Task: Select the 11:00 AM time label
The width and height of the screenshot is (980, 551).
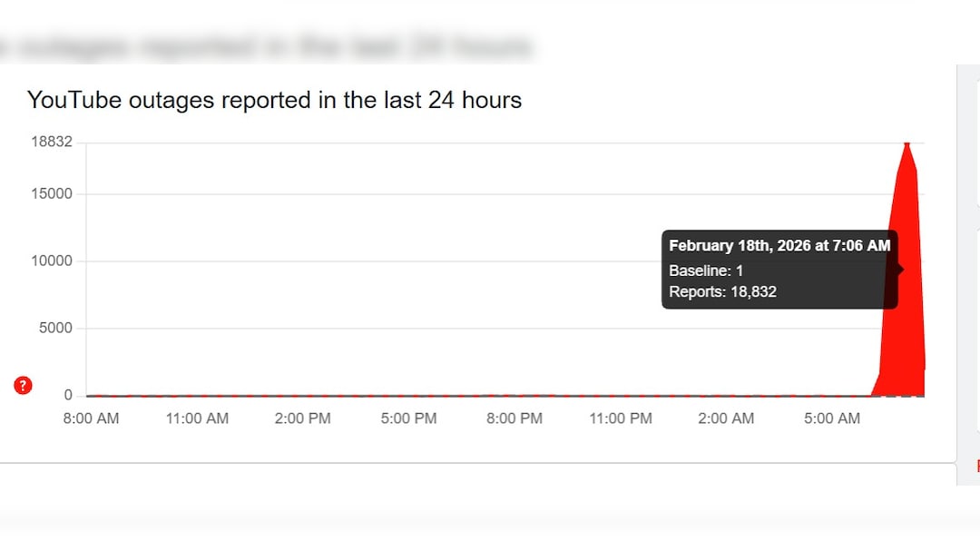Action: click(x=197, y=418)
